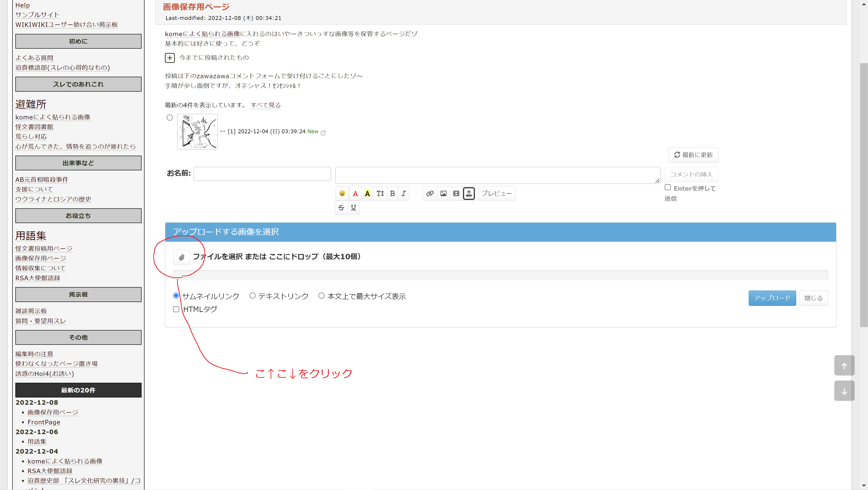Click the scroll-to-top arrow button
Viewport: 868px width, 490px height.
tap(844, 366)
